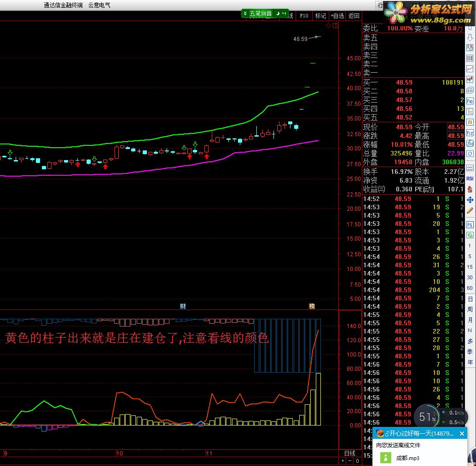Viewport: 476px width, 466px height.
Task: Click the 48.59 price label on chart
Action: click(300, 39)
